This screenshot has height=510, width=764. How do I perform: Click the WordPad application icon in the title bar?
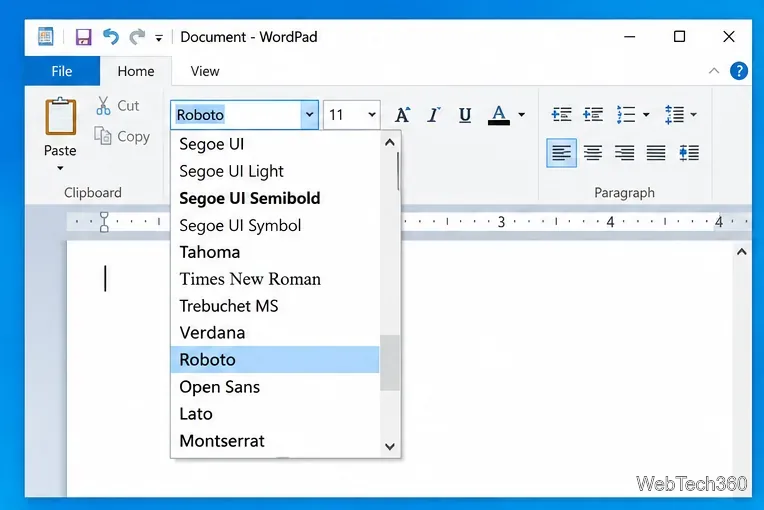click(46, 37)
